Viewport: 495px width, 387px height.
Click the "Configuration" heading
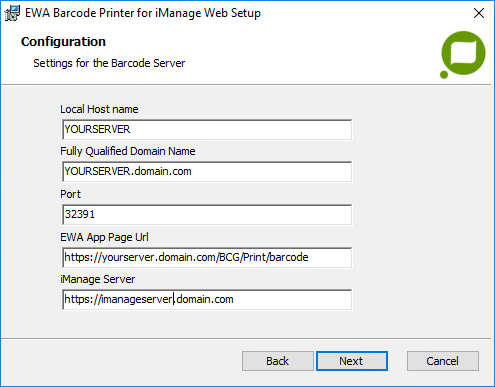(x=63, y=42)
